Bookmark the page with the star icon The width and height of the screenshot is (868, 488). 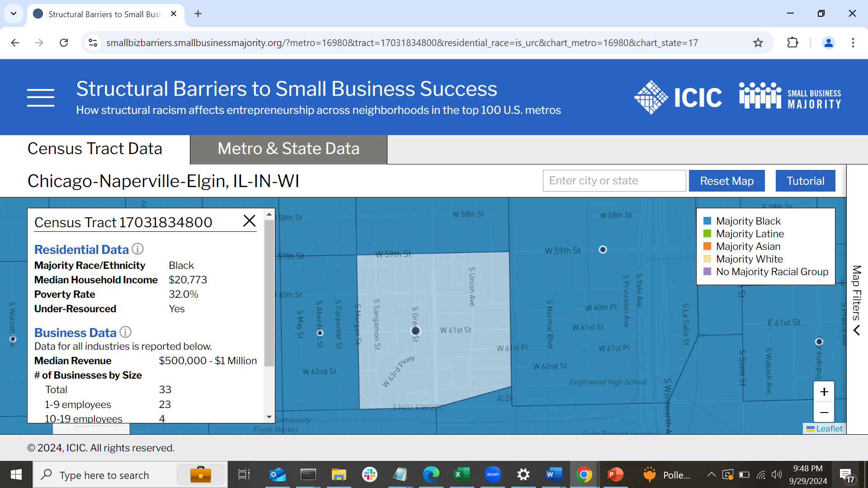(759, 43)
